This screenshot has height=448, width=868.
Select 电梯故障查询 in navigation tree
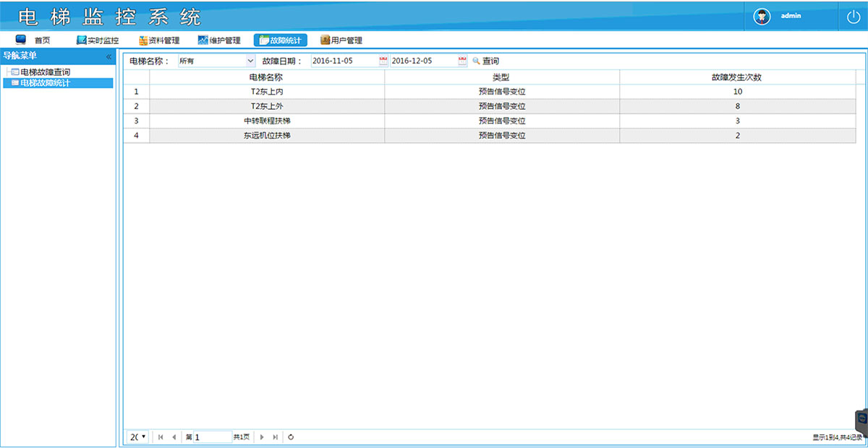coord(45,72)
